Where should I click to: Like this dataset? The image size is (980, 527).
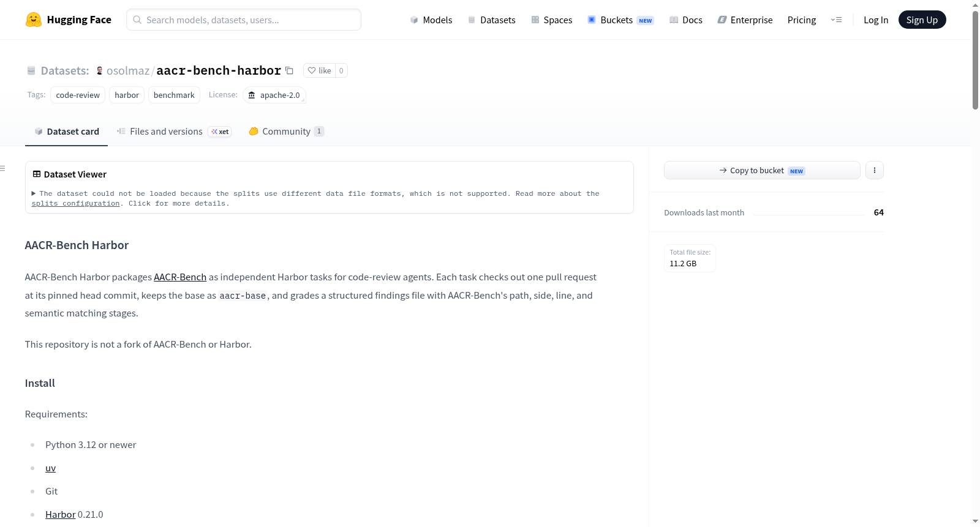point(319,70)
